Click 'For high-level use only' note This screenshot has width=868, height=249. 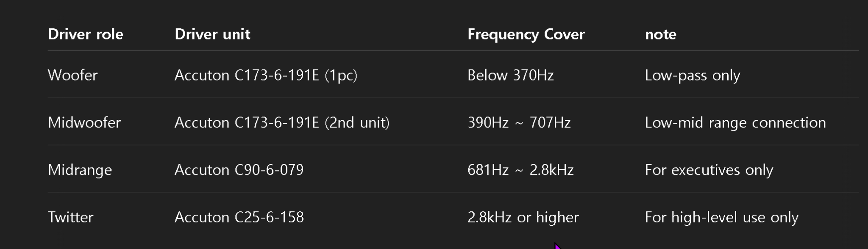tap(722, 218)
